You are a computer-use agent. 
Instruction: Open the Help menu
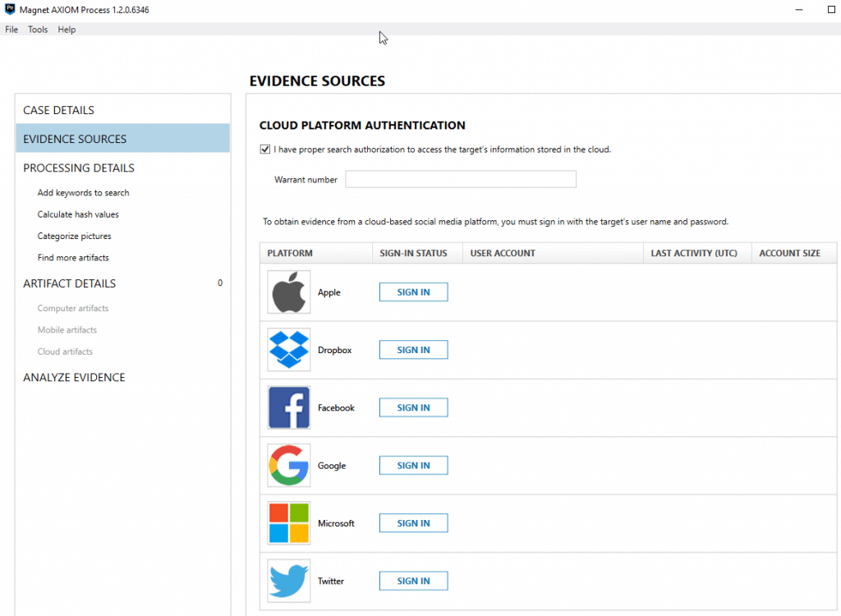[67, 30]
